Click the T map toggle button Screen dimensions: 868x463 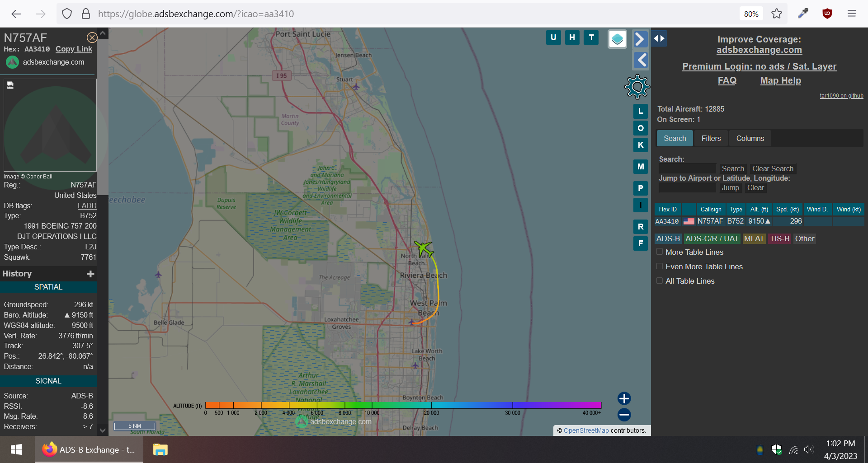[591, 37]
